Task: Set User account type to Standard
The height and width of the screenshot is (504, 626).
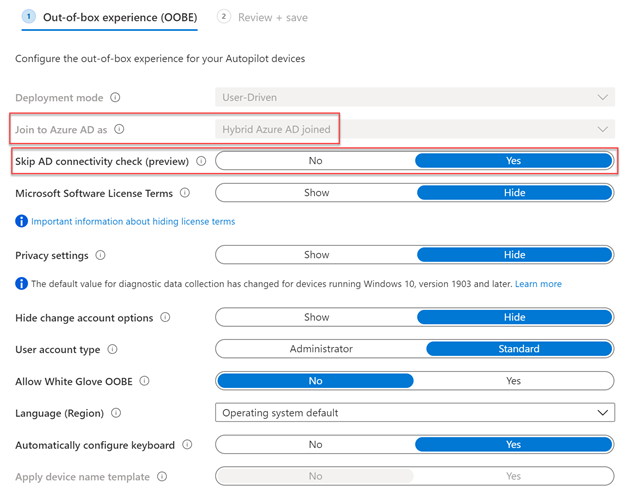Action: [519, 349]
